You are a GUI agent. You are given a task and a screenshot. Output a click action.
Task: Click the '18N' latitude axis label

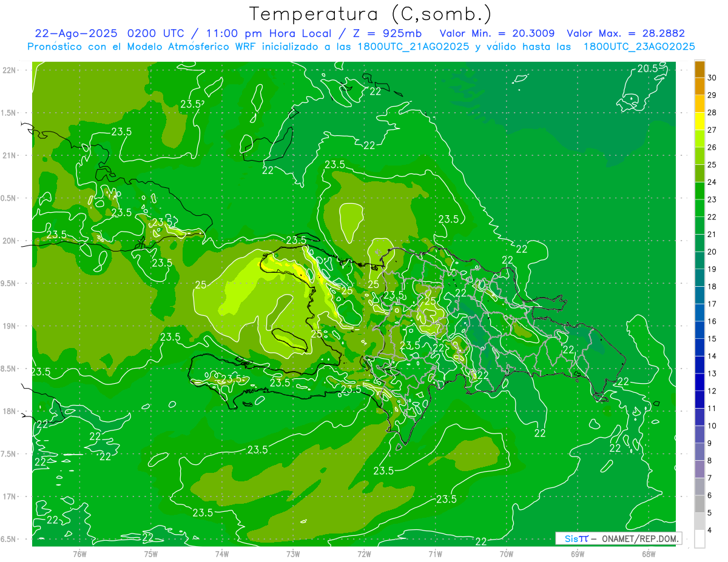[10, 412]
